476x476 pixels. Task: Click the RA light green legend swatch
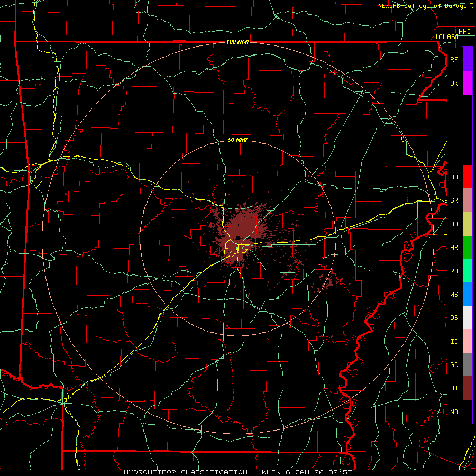[x=467, y=271]
